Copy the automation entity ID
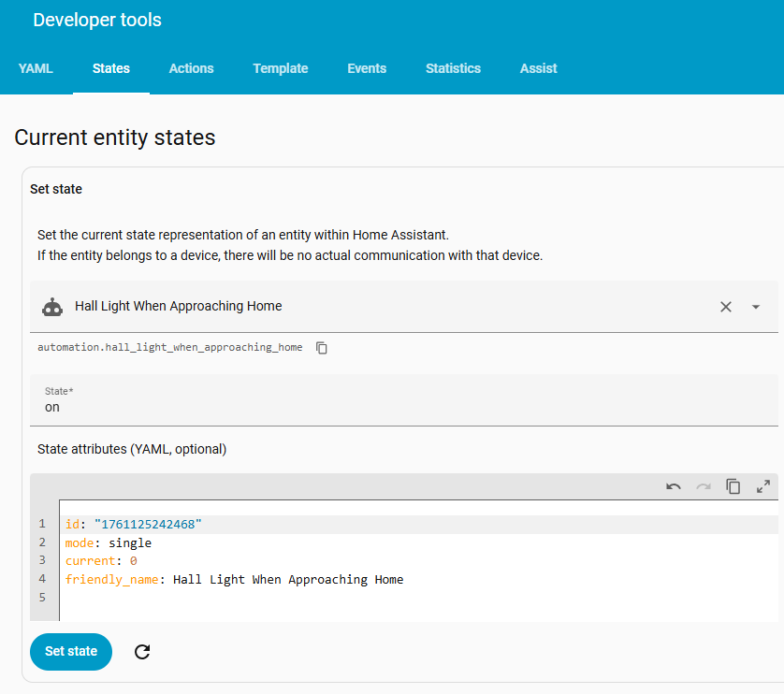The image size is (784, 694). [322, 348]
